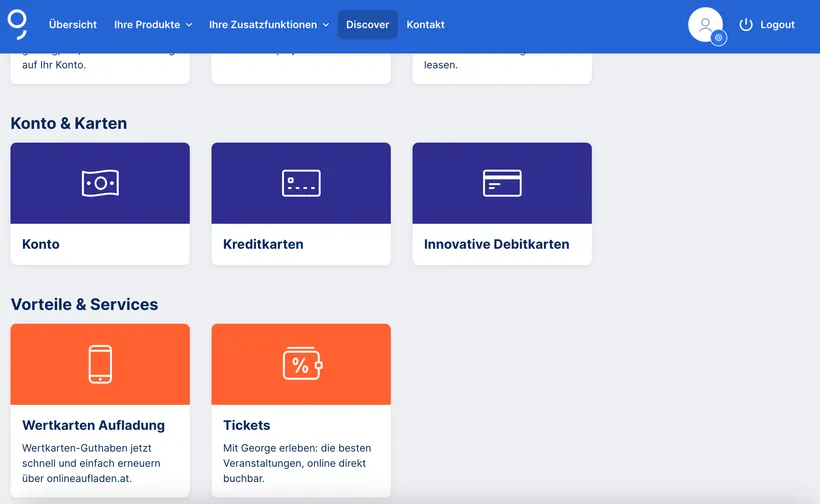Open the Tickets card title

246,425
